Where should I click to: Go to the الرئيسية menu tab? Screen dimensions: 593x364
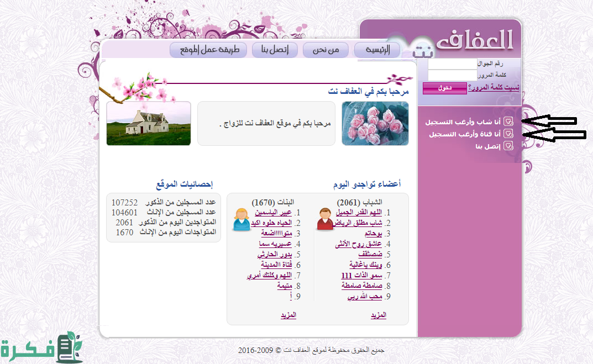pyautogui.click(x=377, y=50)
